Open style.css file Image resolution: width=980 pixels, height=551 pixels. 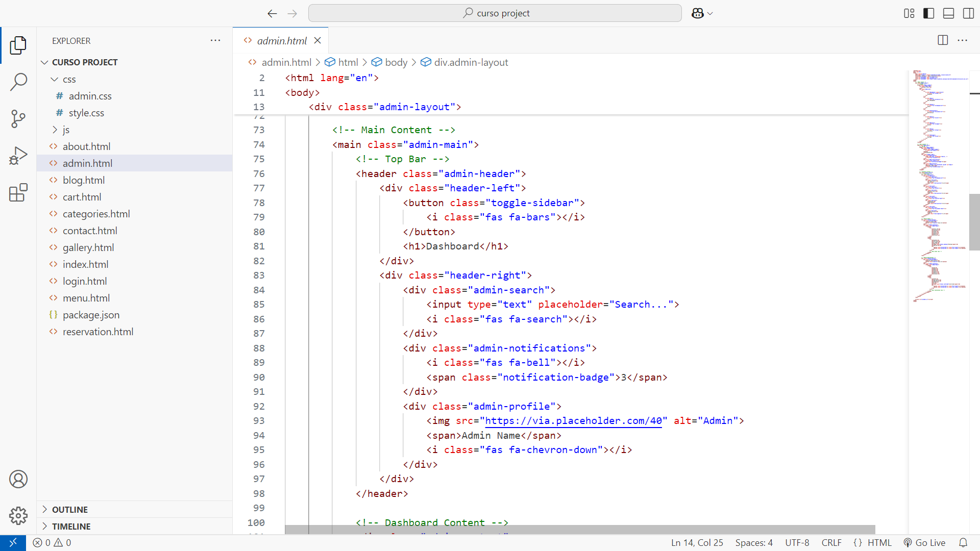pyautogui.click(x=135, y=113)
